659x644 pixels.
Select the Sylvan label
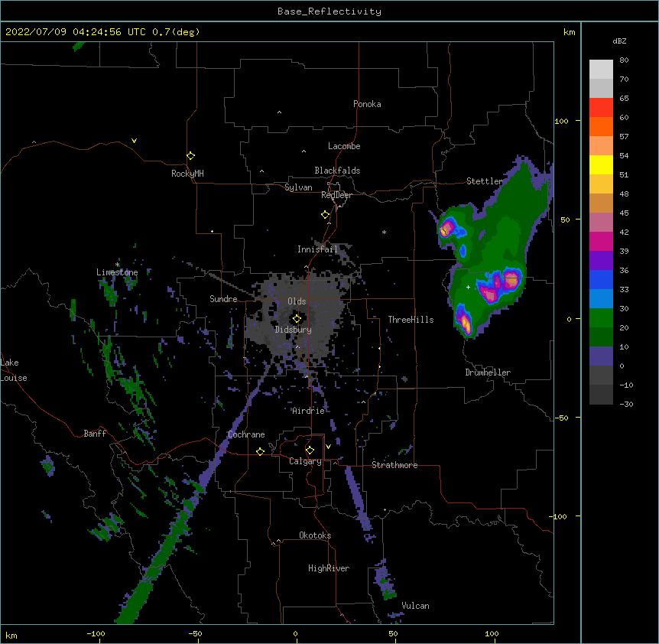click(x=298, y=187)
